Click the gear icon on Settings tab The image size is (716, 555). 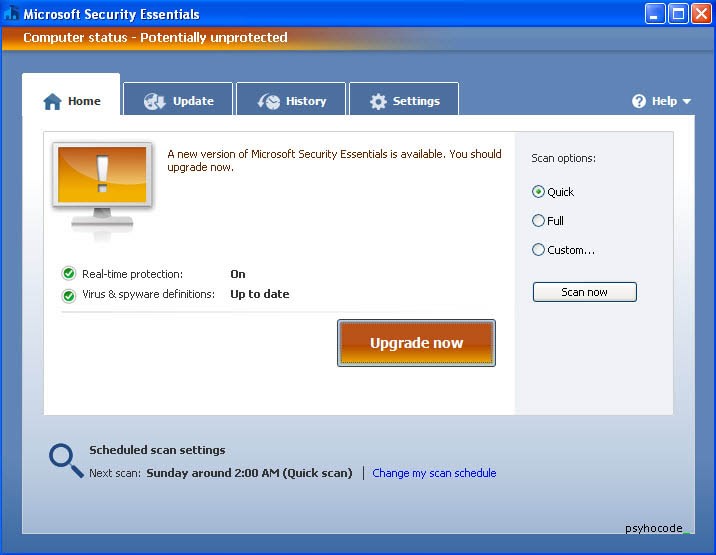coord(378,101)
